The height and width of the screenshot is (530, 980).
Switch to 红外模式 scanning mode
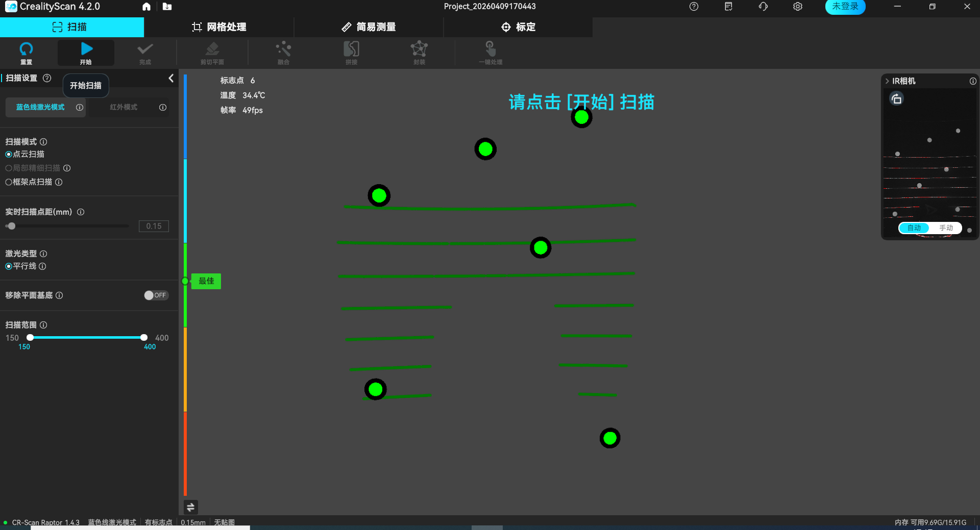click(x=122, y=107)
